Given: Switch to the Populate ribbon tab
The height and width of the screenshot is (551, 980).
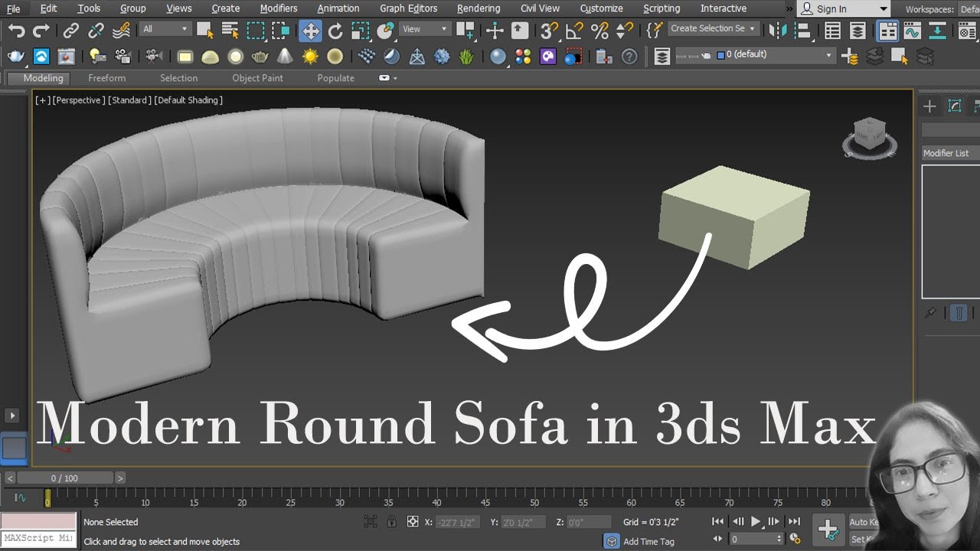Looking at the screenshot, I should click(335, 78).
